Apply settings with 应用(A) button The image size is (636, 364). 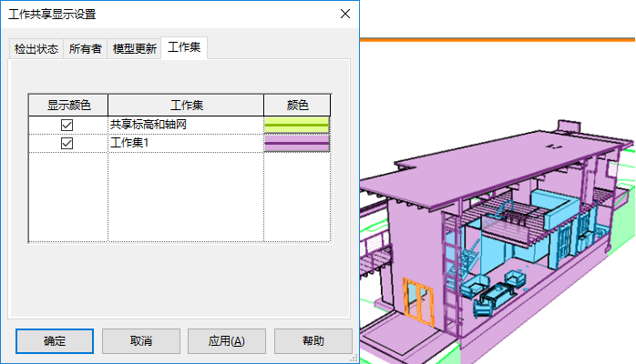(227, 341)
